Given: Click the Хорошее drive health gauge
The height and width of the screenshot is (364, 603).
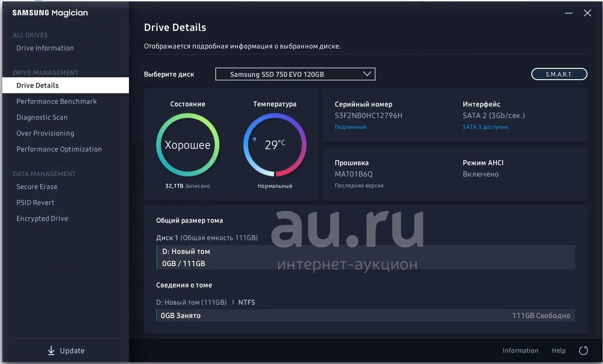Looking at the screenshot, I should (x=188, y=145).
